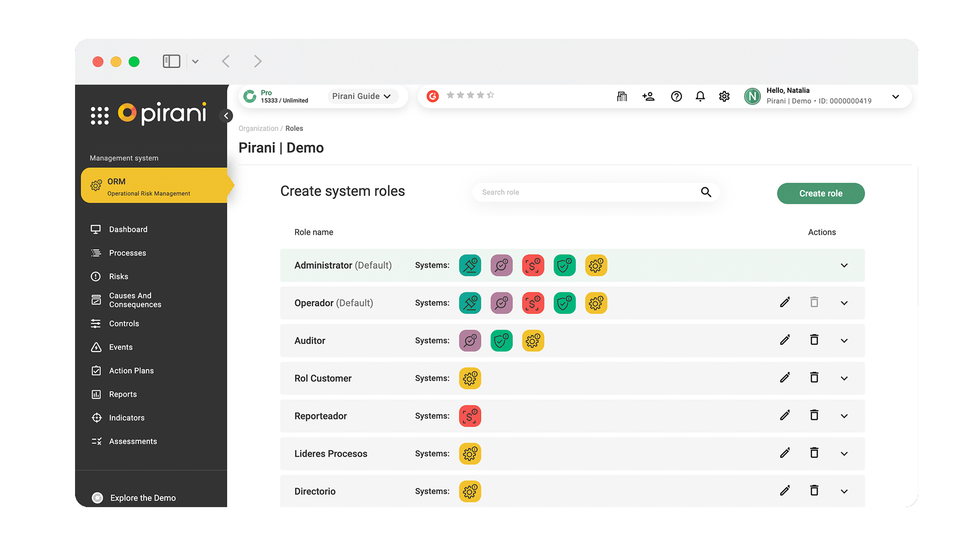This screenshot has height=551, width=980.
Task: Open Action Plans in the sidebar
Action: [131, 371]
